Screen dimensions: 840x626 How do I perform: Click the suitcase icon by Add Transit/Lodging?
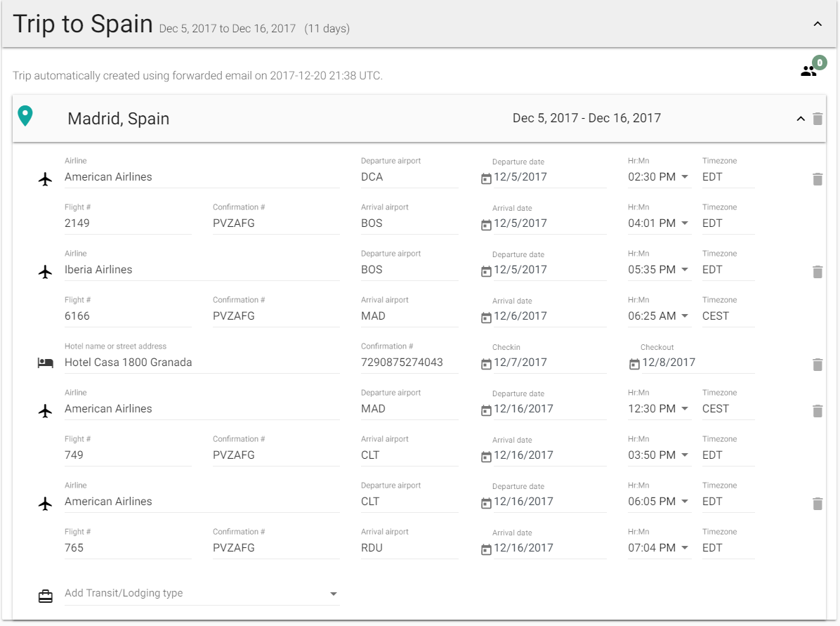[46, 596]
